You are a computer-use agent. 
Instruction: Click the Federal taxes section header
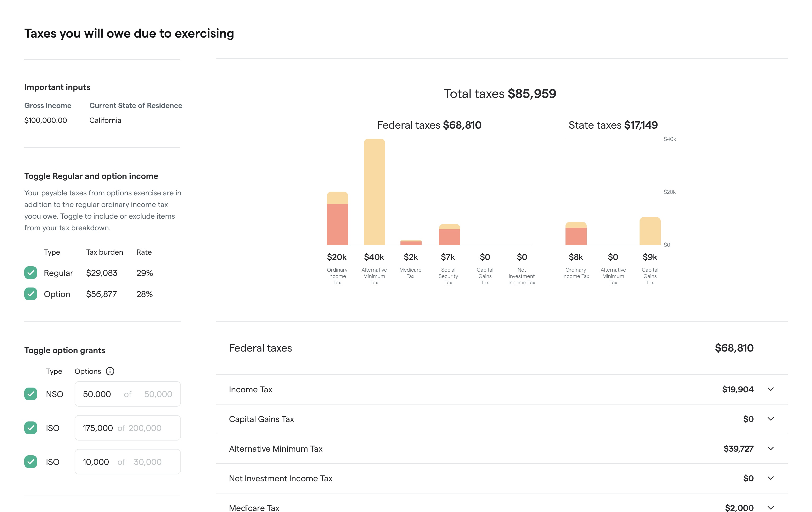point(260,348)
